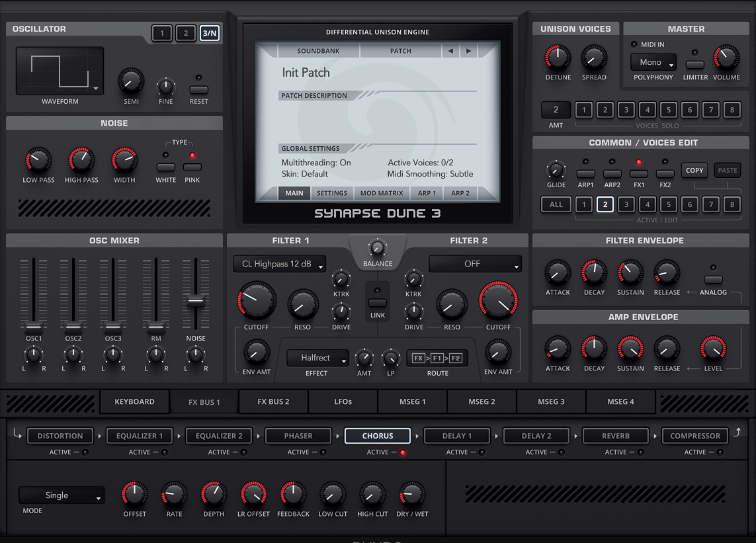Switch to the FX BUS 2 tab
The height and width of the screenshot is (543, 756).
[x=273, y=401]
